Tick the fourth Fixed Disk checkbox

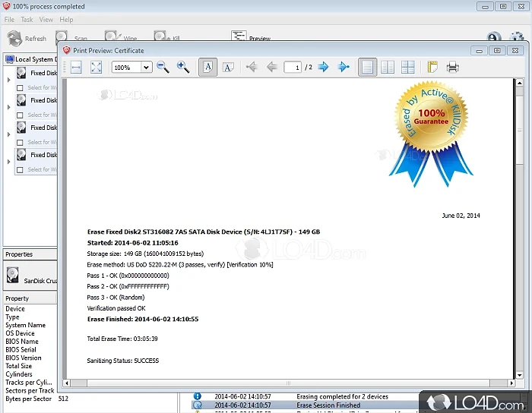click(x=20, y=170)
